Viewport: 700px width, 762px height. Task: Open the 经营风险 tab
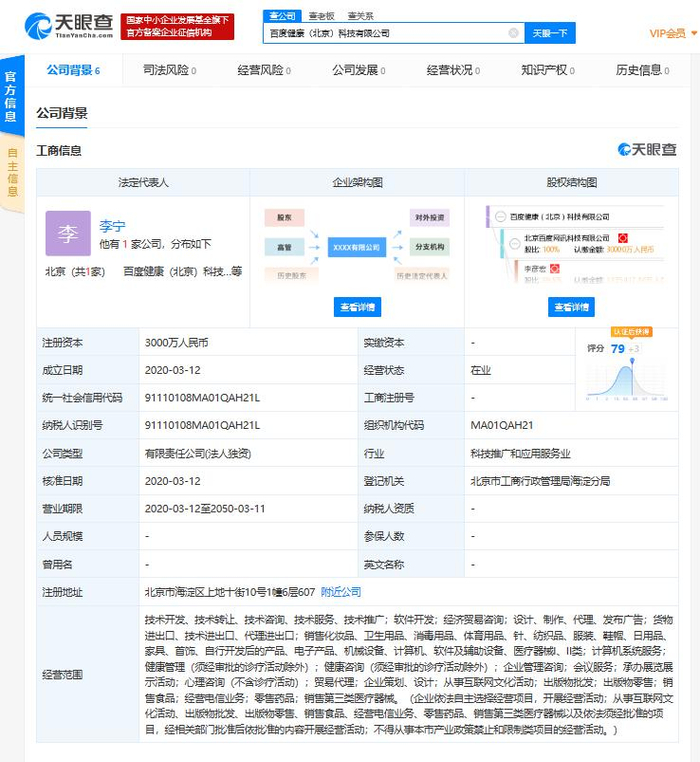[x=264, y=70]
